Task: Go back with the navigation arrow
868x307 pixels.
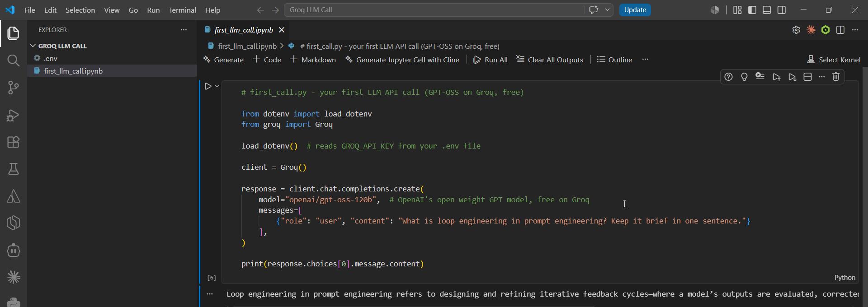Action: (260, 10)
